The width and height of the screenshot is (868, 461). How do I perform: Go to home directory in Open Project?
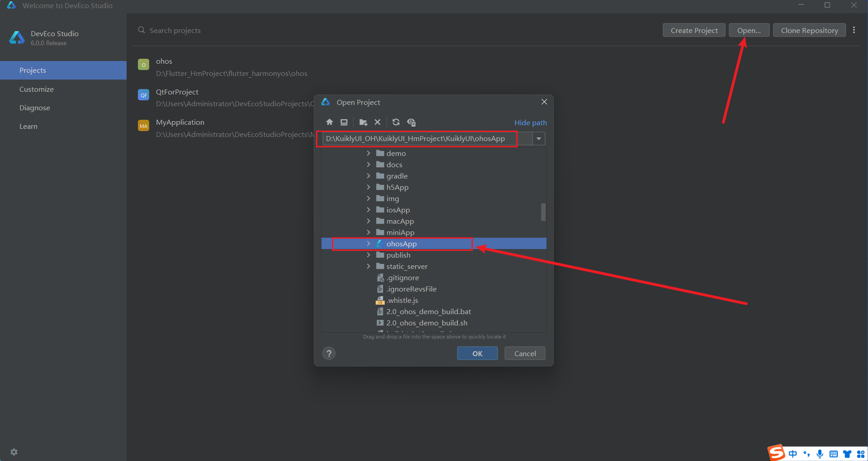coord(330,122)
